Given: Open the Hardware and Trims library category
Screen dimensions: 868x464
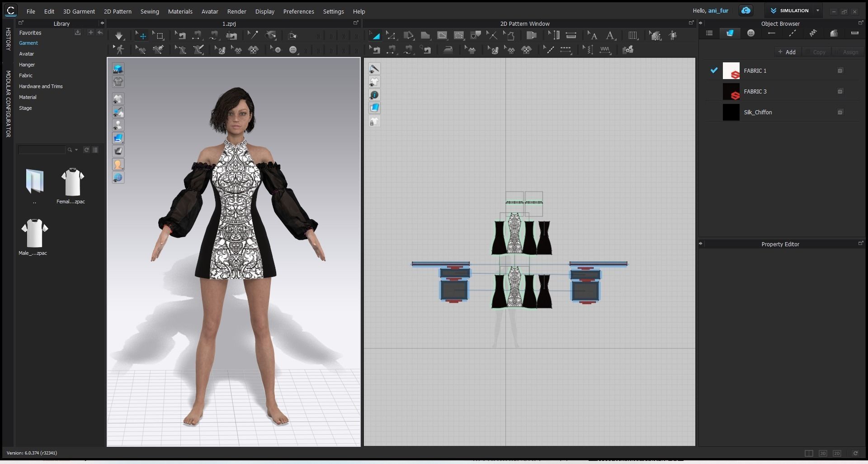Looking at the screenshot, I should point(41,86).
